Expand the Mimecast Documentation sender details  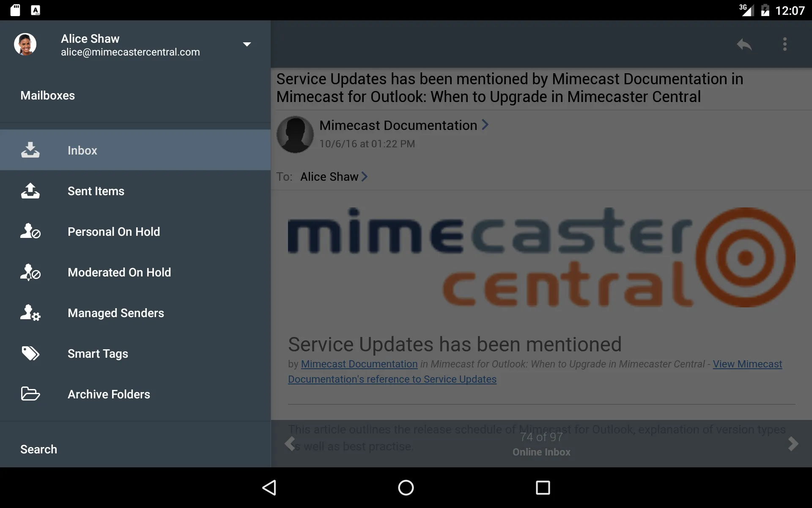pyautogui.click(x=484, y=124)
